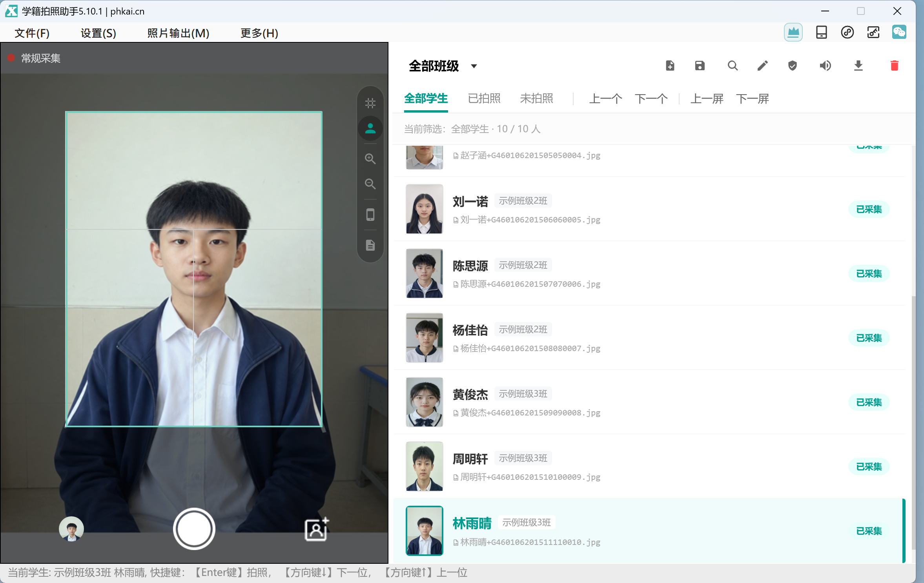Click the pencil edit icon
Image resolution: width=924 pixels, height=583 pixels.
(762, 66)
